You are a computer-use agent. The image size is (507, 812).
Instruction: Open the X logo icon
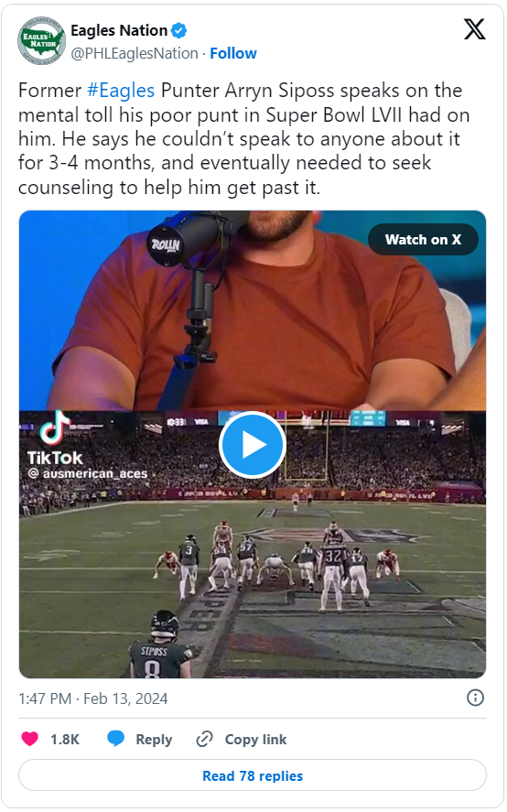click(474, 29)
